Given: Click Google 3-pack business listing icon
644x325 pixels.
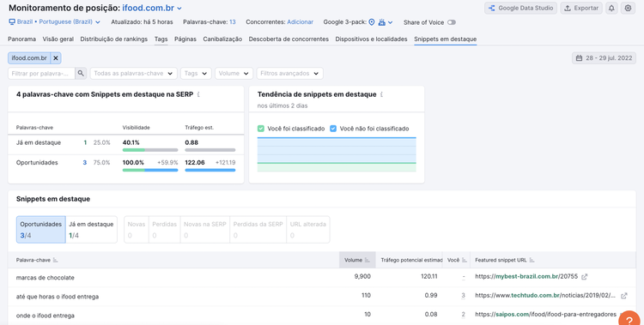Looking at the screenshot, I should coord(382,22).
